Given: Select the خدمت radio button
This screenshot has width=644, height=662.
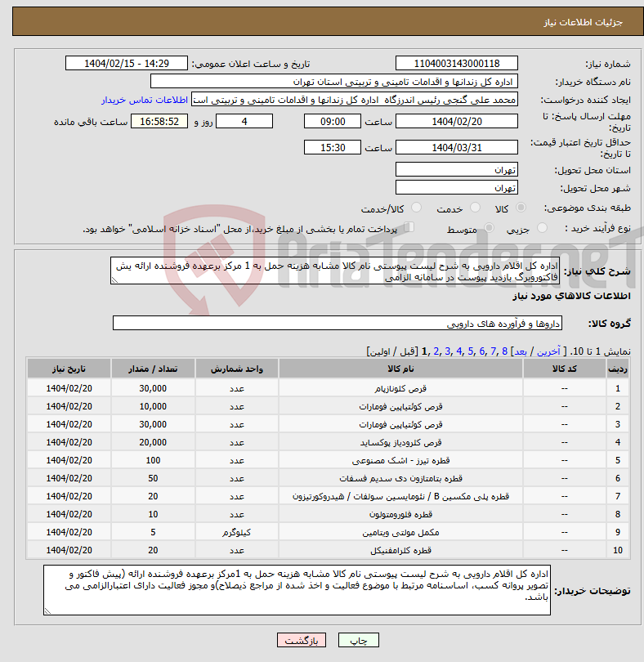Looking at the screenshot, I should click(475, 208).
